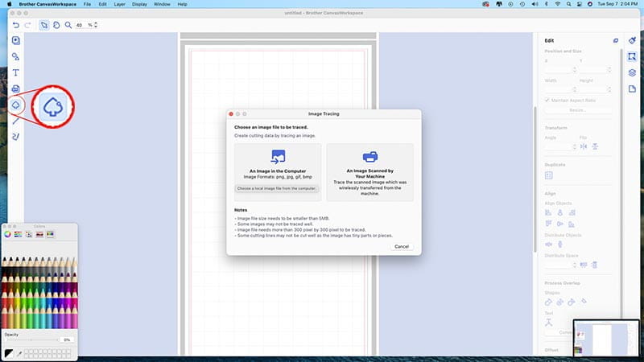Viewport: 644px width, 362px height.
Task: Open the File menu
Action: pyautogui.click(x=87, y=4)
